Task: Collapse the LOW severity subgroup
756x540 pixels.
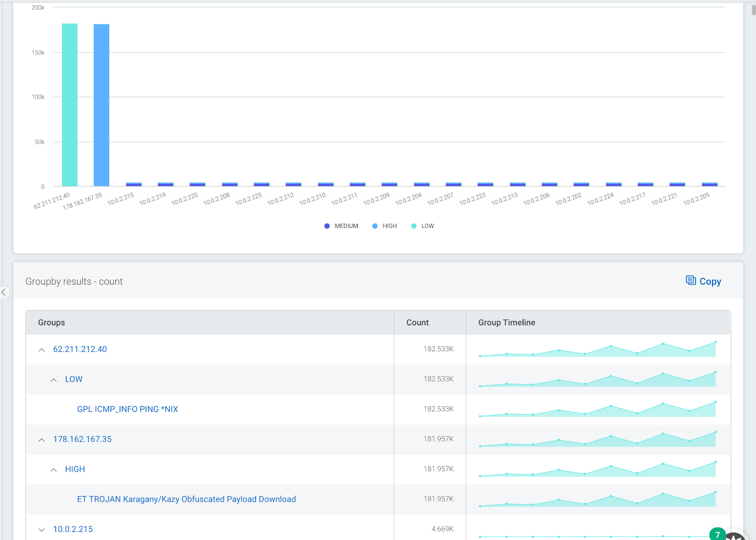Action: pos(54,380)
